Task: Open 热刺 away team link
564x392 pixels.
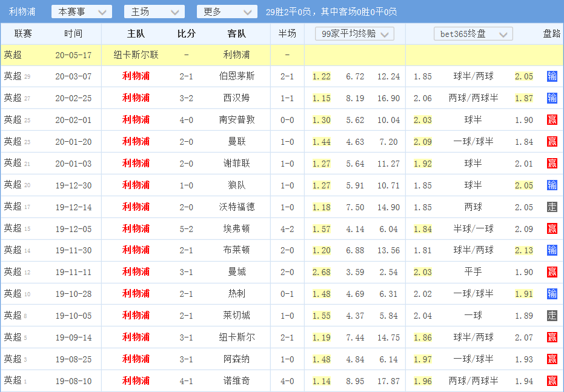Action: pyautogui.click(x=237, y=294)
